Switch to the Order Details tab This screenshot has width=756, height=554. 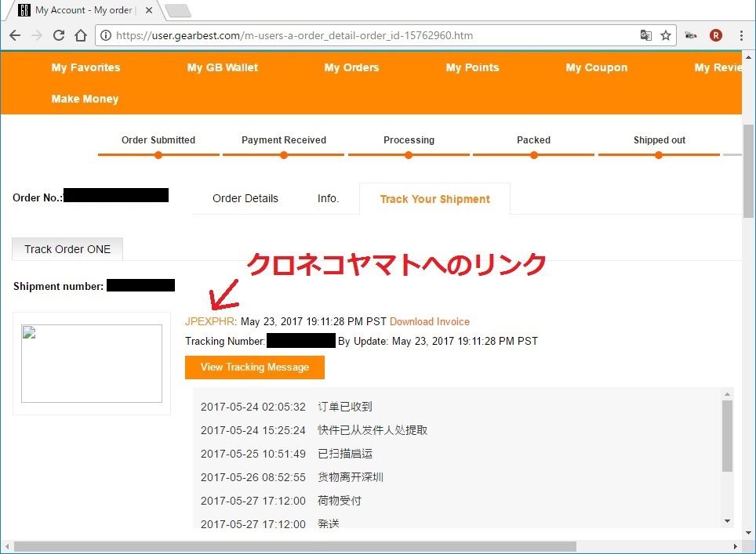(245, 198)
